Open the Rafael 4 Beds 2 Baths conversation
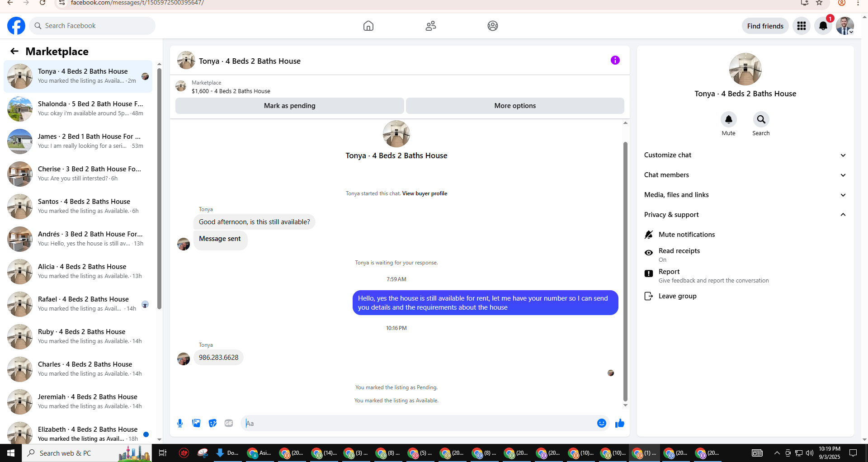868x462 pixels. [78, 304]
